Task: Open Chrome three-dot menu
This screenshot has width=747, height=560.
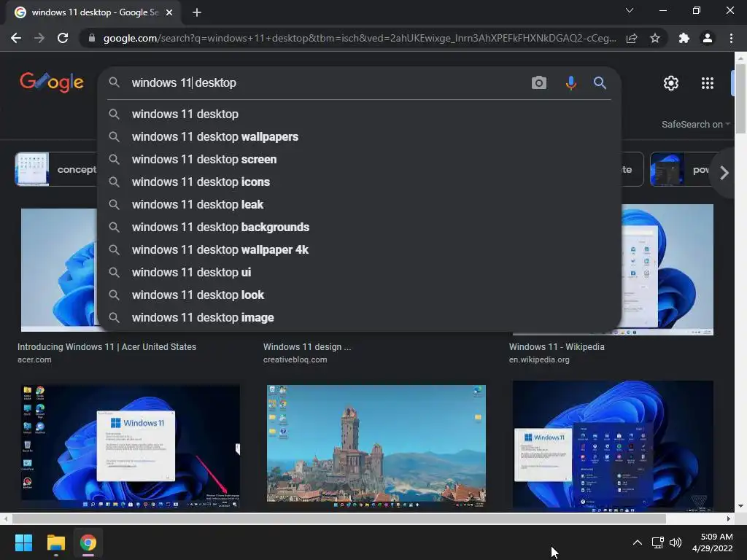Action: [731, 38]
